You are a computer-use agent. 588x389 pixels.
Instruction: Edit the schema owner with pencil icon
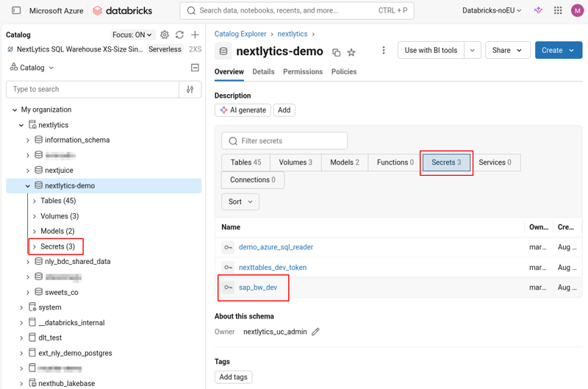tap(316, 332)
